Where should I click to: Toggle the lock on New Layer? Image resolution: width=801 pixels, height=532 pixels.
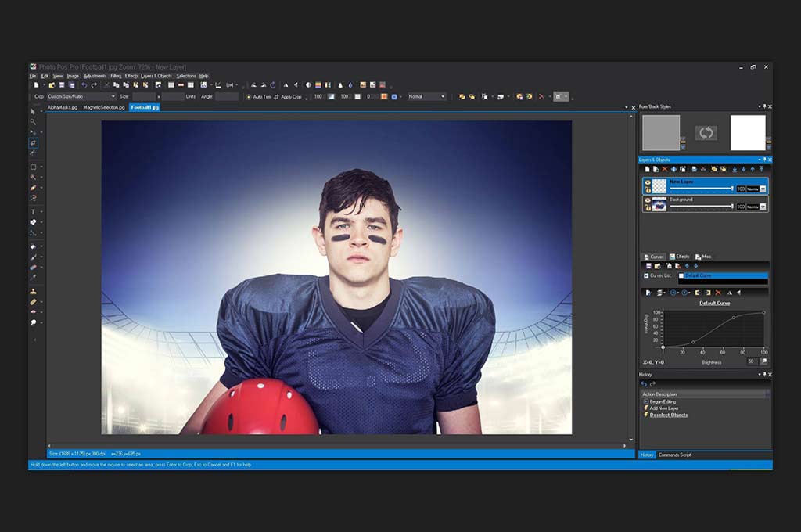coord(647,190)
